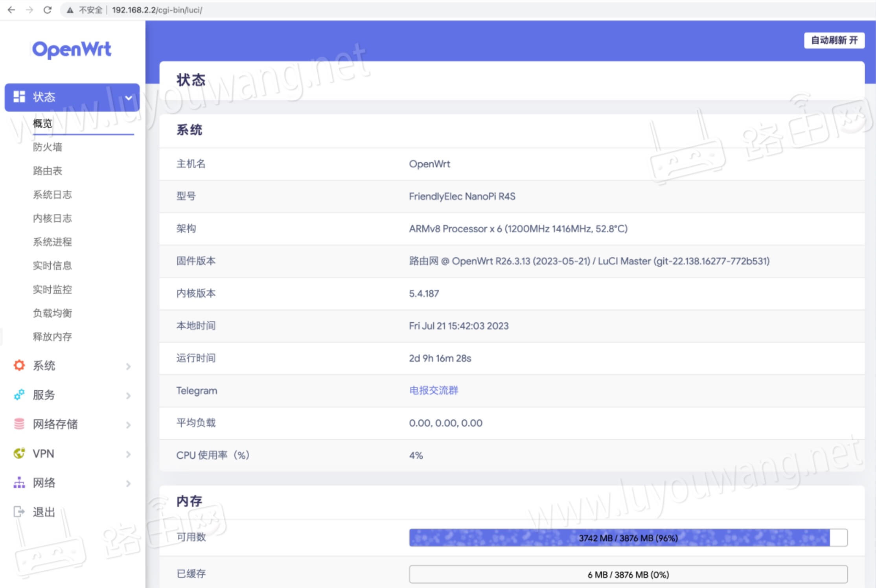
Task: Click the 服务 gears icon
Action: pyautogui.click(x=18, y=395)
